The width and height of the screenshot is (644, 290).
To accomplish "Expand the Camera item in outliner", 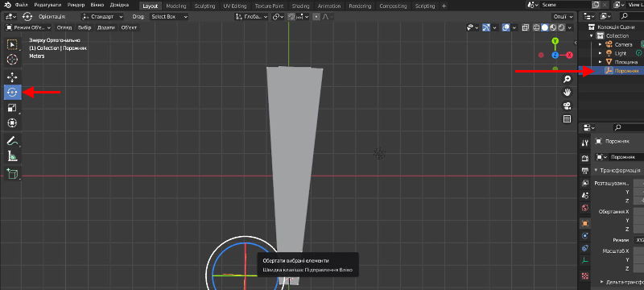I will [600, 44].
